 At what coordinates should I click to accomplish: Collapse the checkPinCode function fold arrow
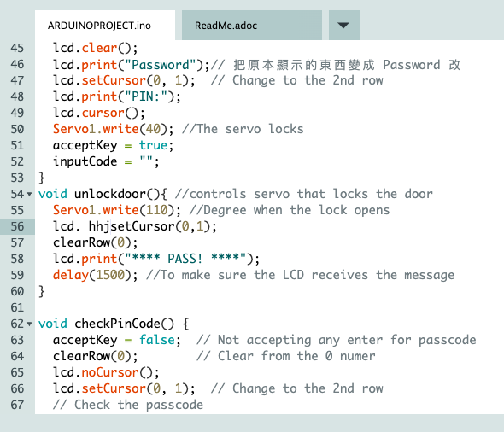point(30,324)
